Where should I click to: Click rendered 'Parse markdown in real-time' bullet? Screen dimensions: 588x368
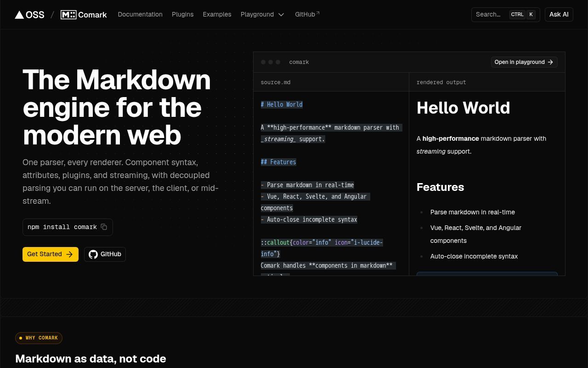point(473,212)
